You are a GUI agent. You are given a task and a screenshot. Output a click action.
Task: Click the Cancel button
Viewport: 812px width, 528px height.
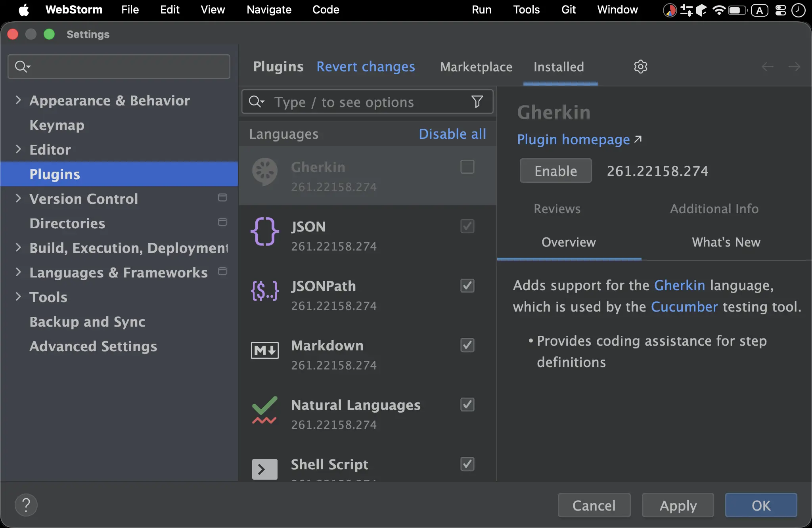(x=594, y=505)
